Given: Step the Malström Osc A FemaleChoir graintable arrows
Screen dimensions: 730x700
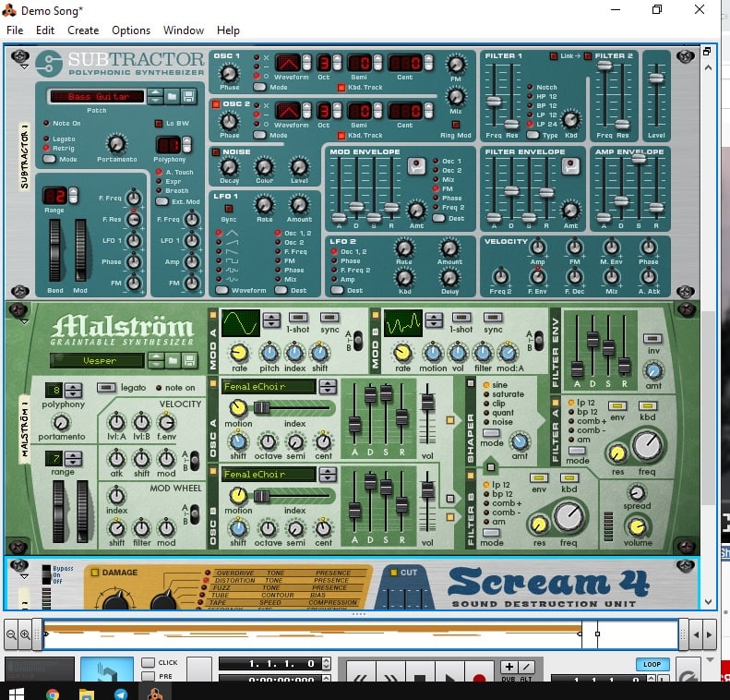Looking at the screenshot, I should [328, 386].
